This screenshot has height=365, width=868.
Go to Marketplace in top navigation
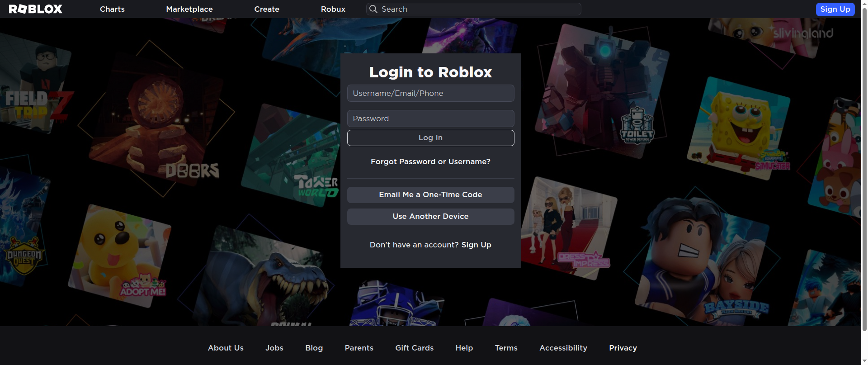189,9
